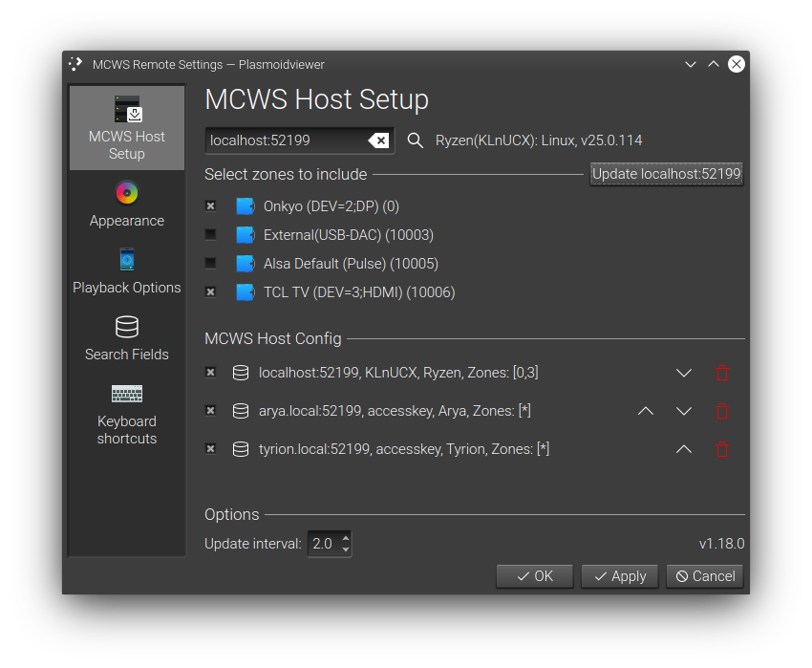Select the Search Fields database icon

(x=126, y=326)
